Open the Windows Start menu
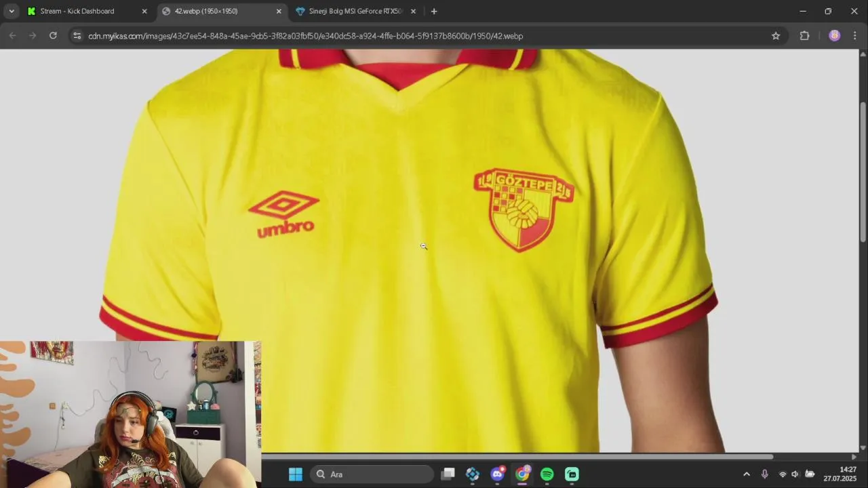 [x=296, y=474]
